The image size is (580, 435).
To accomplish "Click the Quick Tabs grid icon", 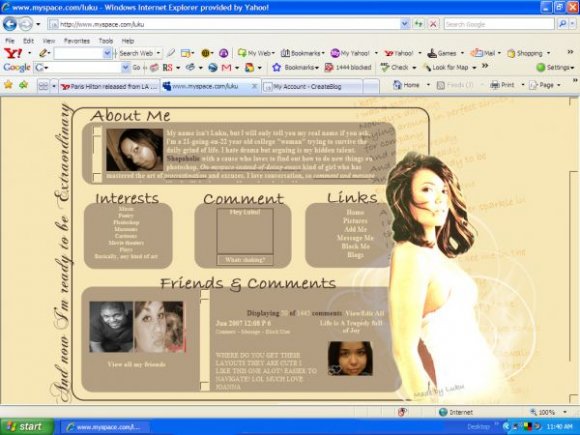I will pyautogui.click(x=43, y=87).
